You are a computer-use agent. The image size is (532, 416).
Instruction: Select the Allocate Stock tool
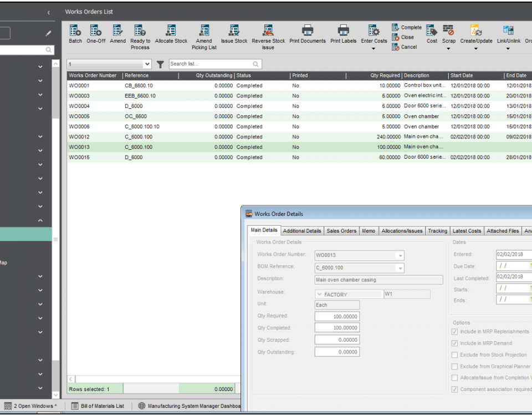(x=171, y=31)
